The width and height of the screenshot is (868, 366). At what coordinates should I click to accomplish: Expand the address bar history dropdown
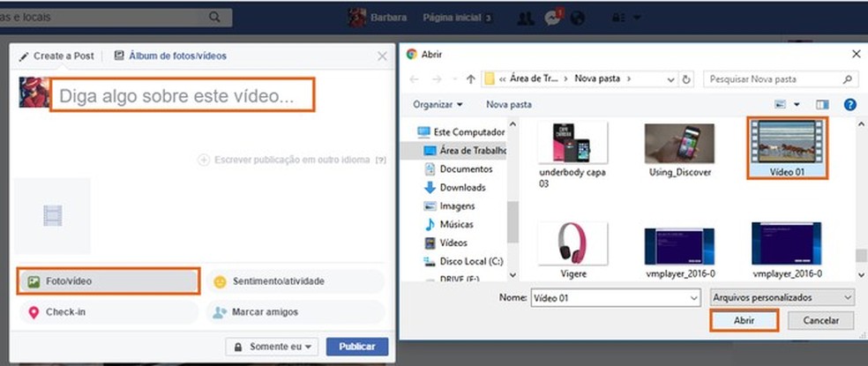click(671, 79)
